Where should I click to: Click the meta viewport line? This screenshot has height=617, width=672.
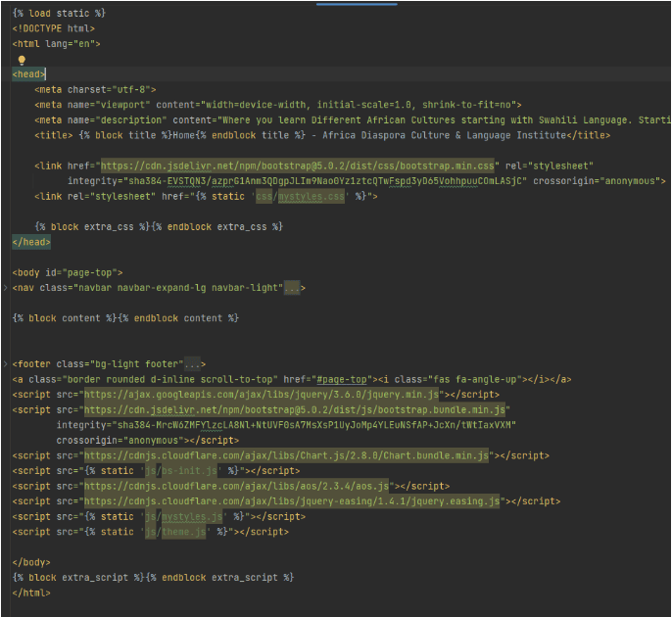(278, 105)
